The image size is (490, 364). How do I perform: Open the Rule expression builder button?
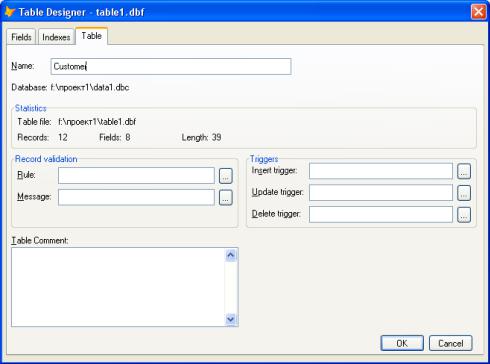(226, 176)
